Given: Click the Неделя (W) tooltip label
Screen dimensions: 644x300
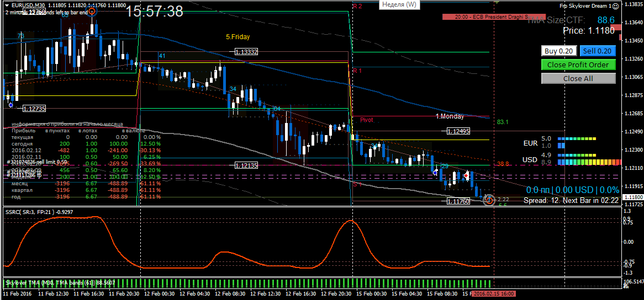Looking at the screenshot, I should point(399,5).
